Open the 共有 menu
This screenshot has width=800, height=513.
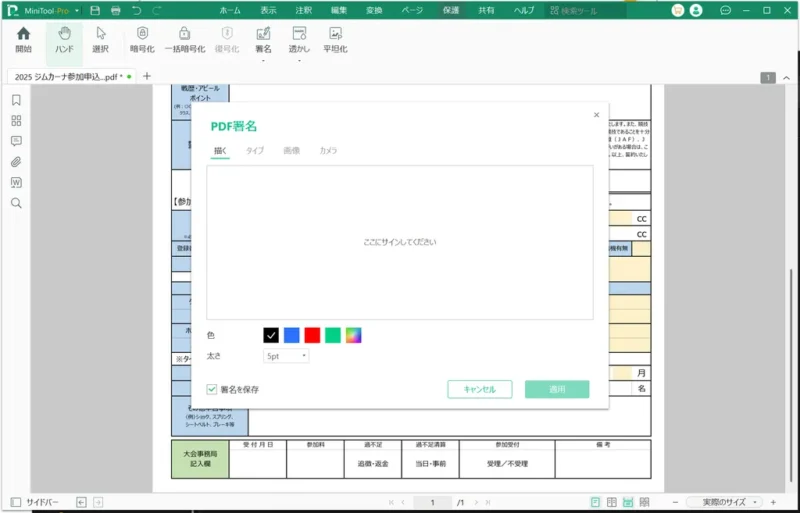[486, 10]
